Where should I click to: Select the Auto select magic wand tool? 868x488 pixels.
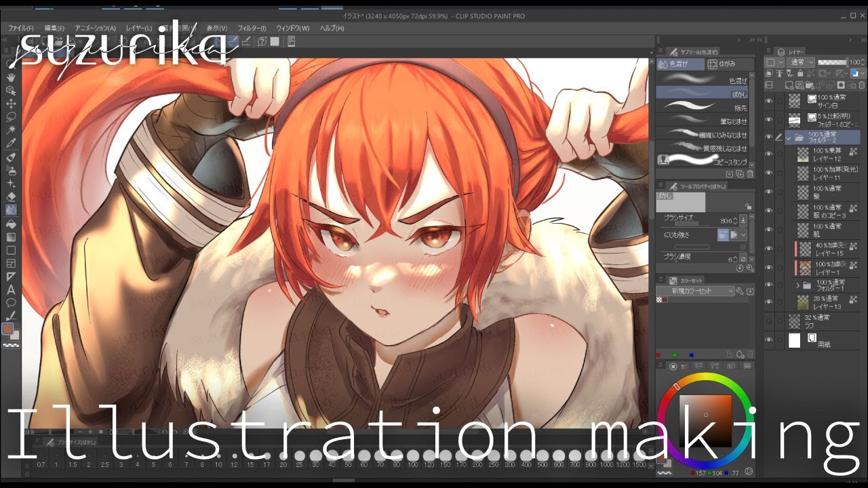[11, 130]
